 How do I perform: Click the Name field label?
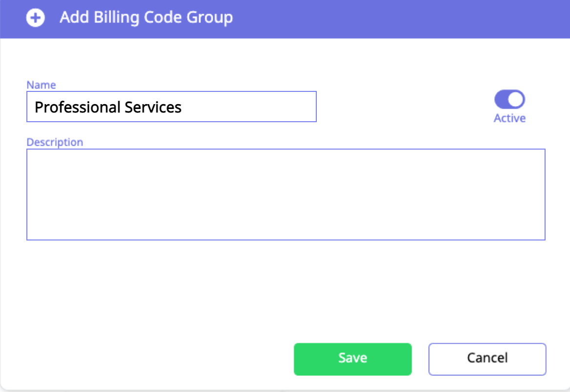[x=41, y=85]
